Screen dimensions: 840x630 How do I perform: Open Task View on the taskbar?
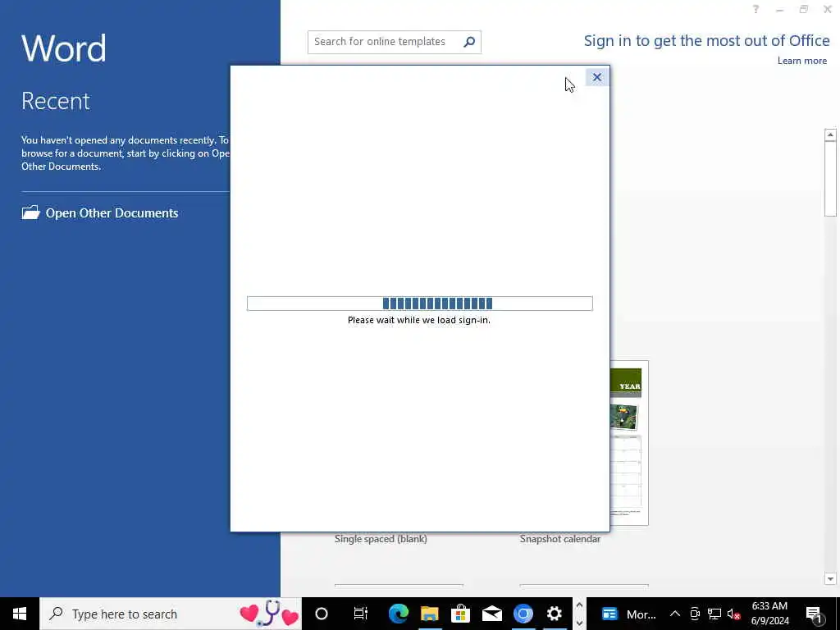[361, 614]
